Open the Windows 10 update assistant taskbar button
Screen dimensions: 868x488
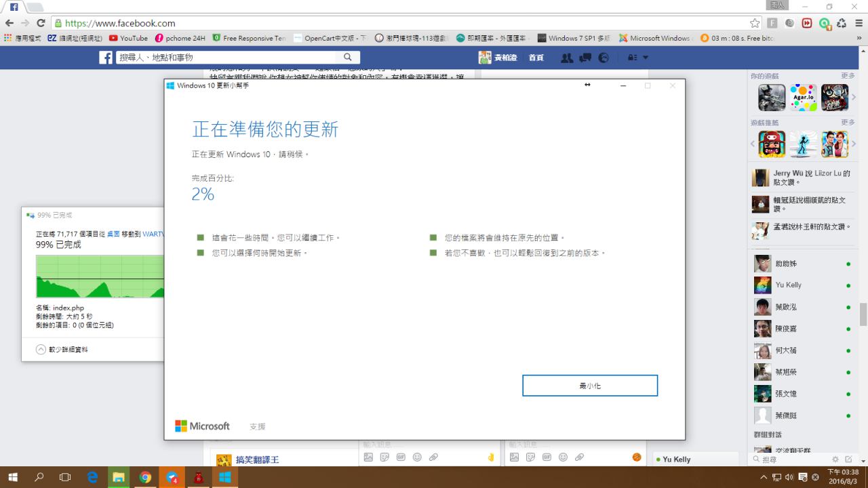[224, 477]
